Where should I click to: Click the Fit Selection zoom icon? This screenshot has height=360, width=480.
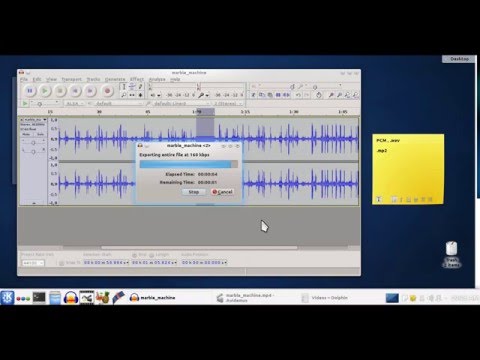coord(347,95)
